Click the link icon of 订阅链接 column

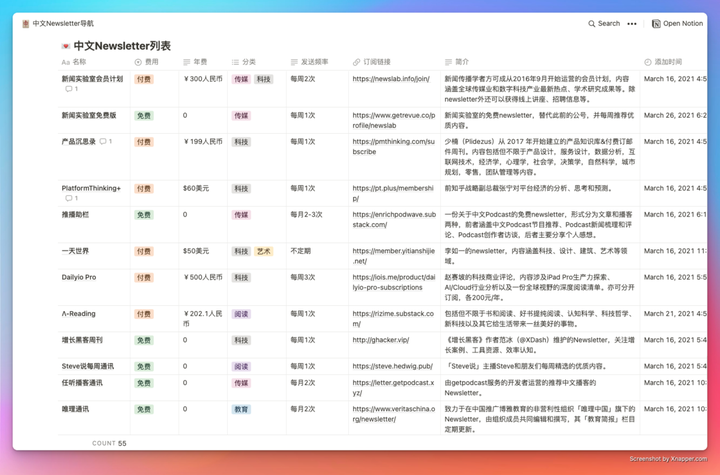pos(356,62)
